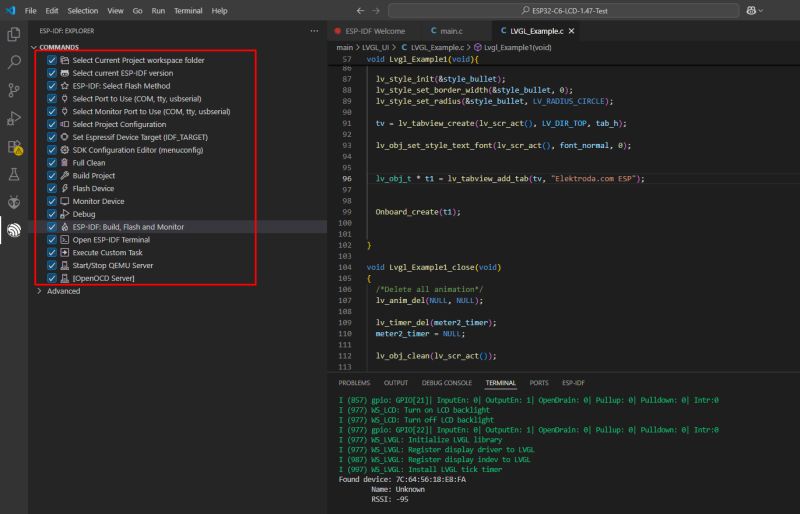Close the LVGL_Example.c tab

[x=571, y=31]
